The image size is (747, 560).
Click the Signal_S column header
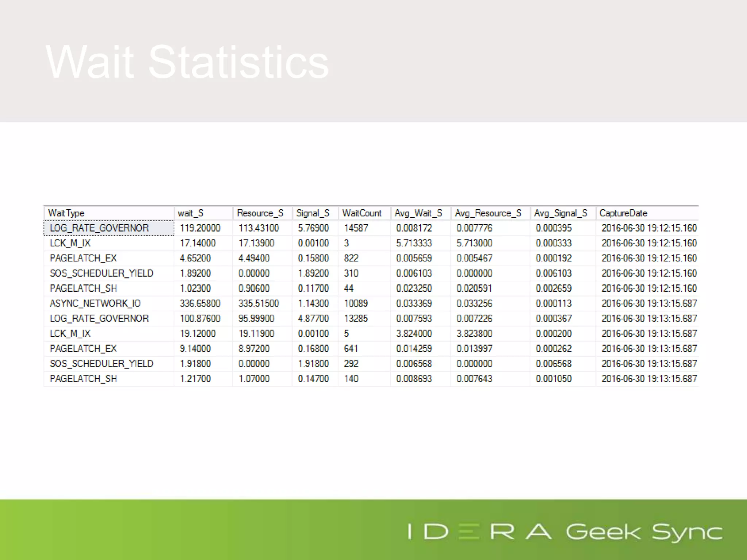(x=313, y=213)
